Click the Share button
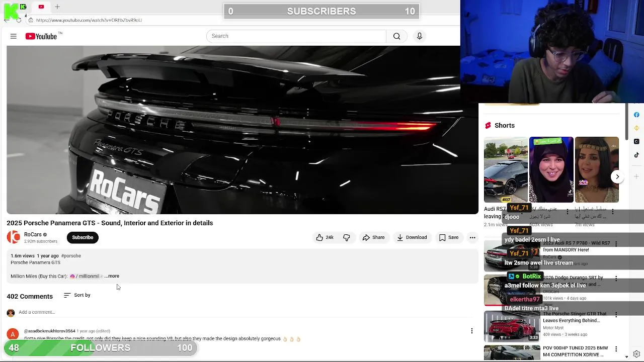 373,237
